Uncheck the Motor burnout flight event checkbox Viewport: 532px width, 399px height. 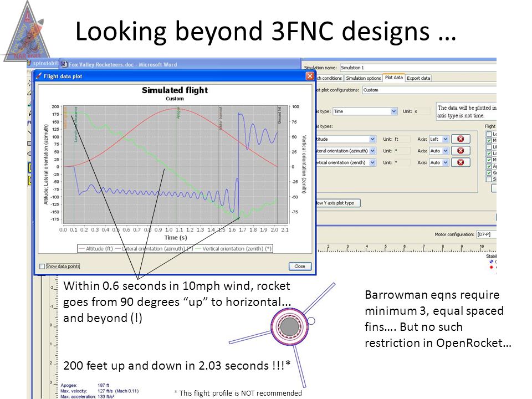[x=489, y=160]
